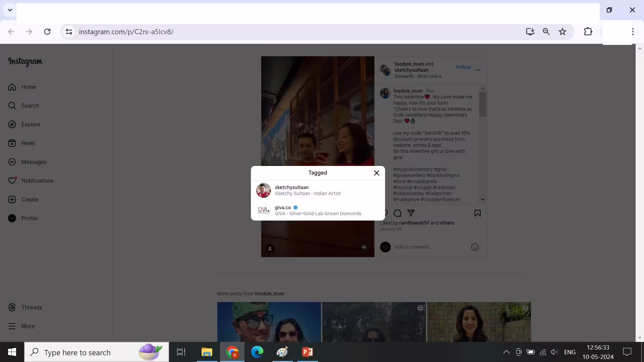Open Windows Start menu
The image size is (644, 362).
coord(12,352)
